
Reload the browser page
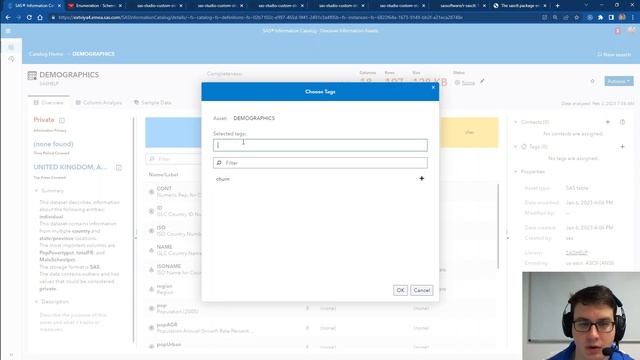click(x=29, y=18)
